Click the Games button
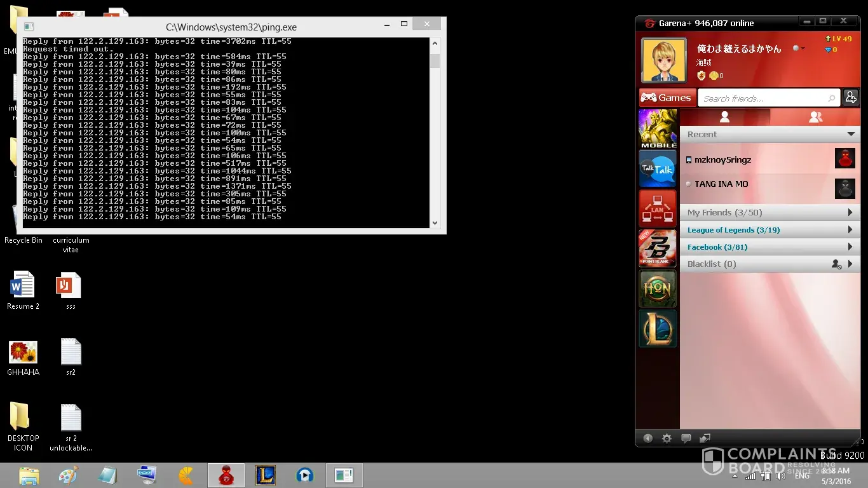The height and width of the screenshot is (488, 868). tap(667, 98)
